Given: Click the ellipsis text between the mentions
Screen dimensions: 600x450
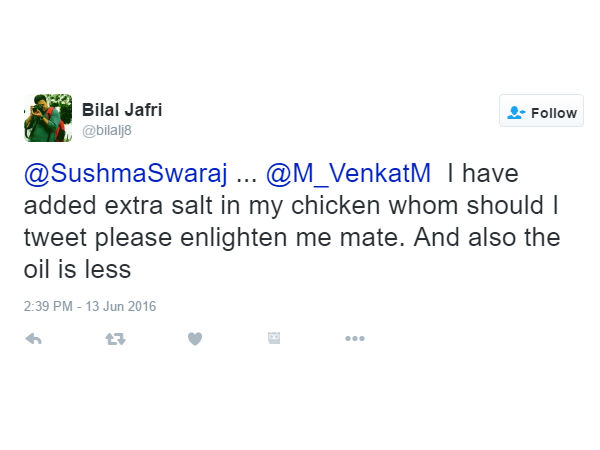Looking at the screenshot, I should [246, 174].
